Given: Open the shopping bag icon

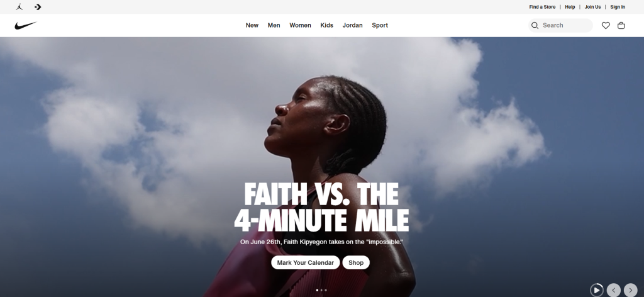Looking at the screenshot, I should coord(621,25).
